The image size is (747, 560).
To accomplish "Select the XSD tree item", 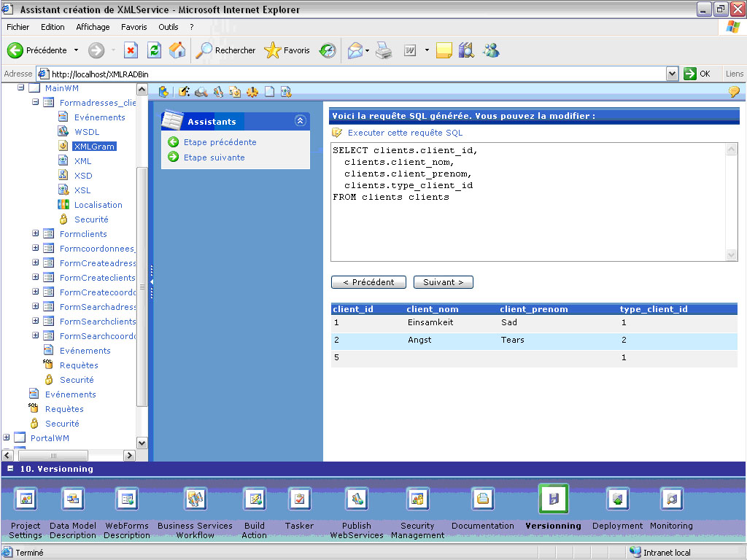I will pyautogui.click(x=83, y=176).
